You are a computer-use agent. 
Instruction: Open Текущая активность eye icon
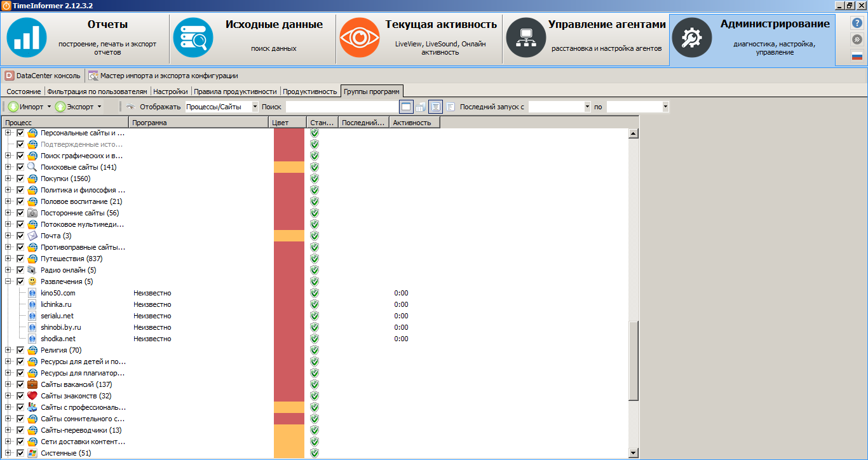pos(359,38)
